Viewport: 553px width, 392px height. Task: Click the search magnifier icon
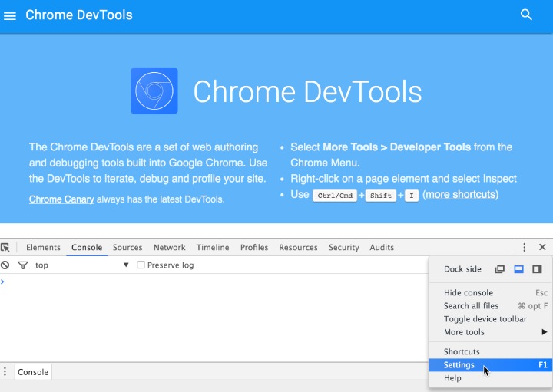tap(526, 15)
